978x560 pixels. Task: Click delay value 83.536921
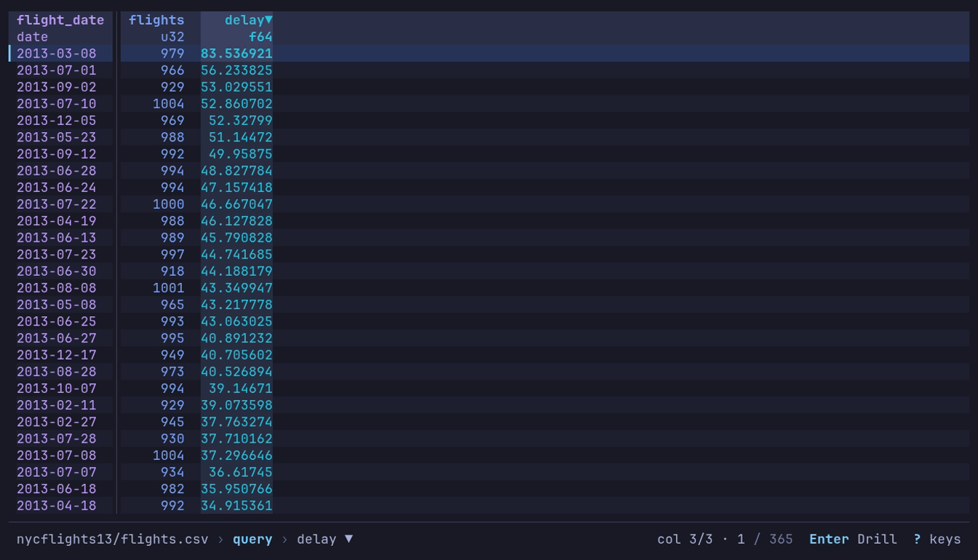pyautogui.click(x=237, y=53)
